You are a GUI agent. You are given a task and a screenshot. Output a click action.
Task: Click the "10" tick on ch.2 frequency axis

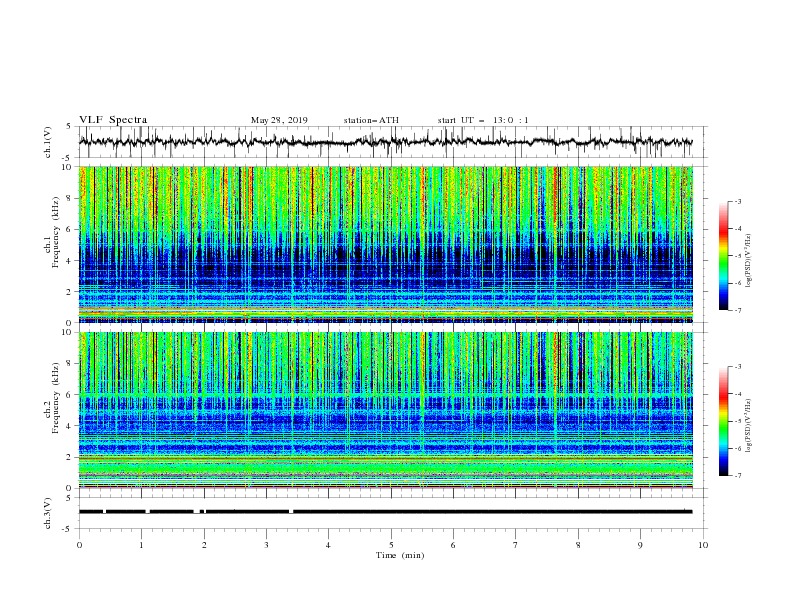[67, 332]
